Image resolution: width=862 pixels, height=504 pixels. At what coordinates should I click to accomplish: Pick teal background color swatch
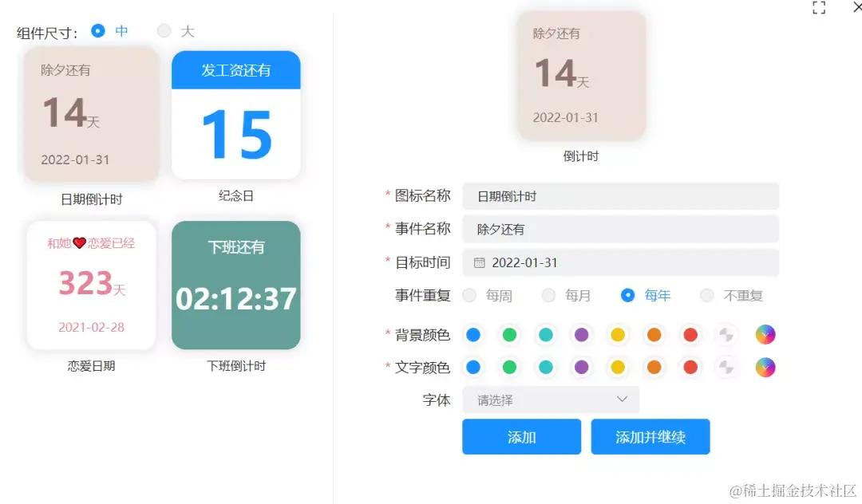click(545, 334)
